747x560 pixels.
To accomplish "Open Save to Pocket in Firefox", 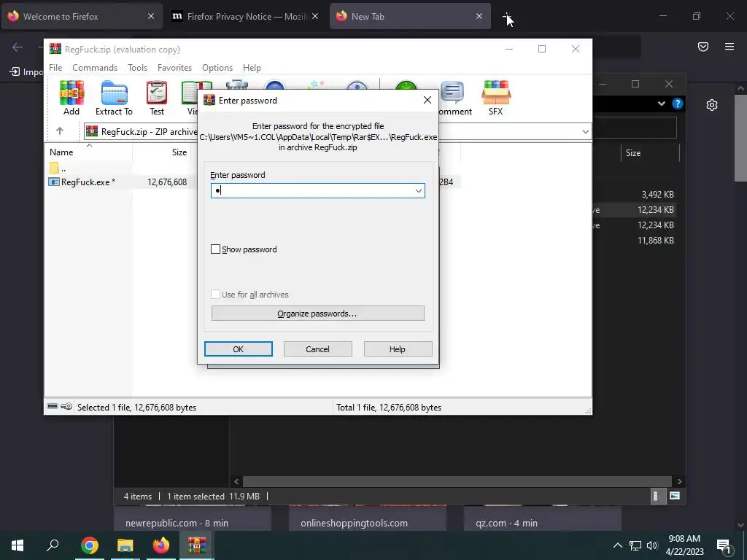I will point(703,46).
